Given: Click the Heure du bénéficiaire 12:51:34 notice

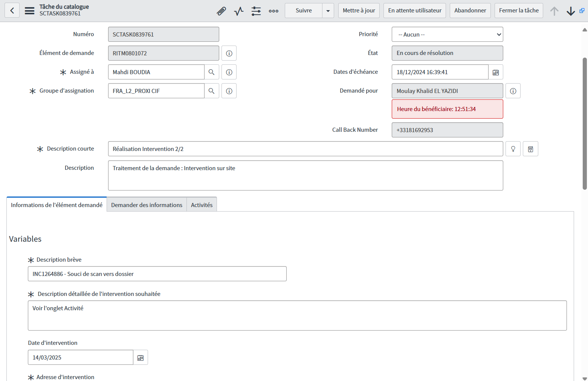Looking at the screenshot, I should (x=447, y=109).
